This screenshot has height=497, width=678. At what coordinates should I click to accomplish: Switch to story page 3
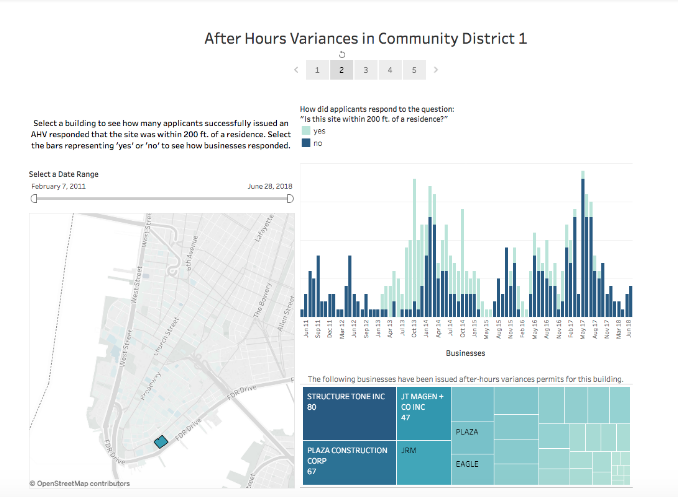(x=365, y=70)
